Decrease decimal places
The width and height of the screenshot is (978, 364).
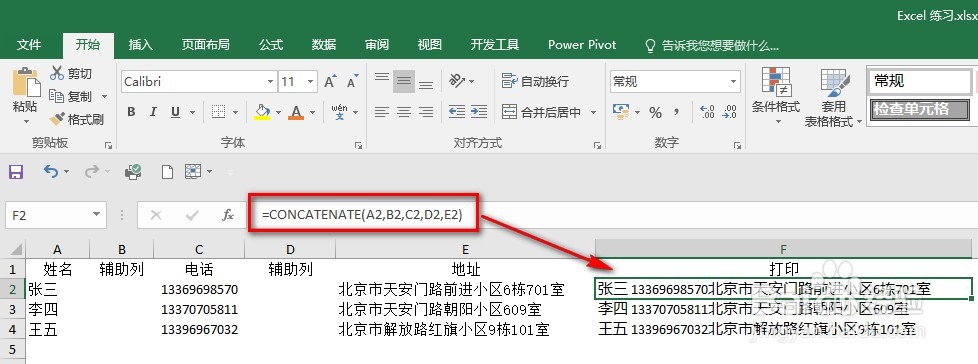click(729, 112)
